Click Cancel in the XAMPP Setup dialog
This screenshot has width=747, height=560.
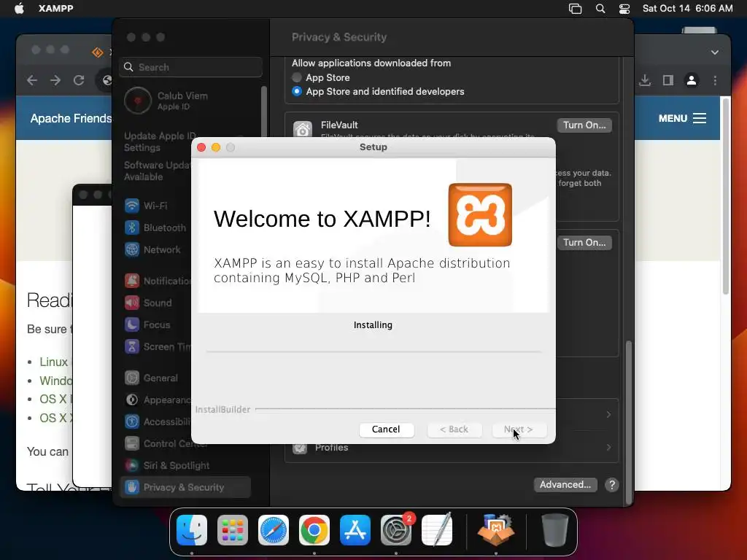click(x=386, y=429)
